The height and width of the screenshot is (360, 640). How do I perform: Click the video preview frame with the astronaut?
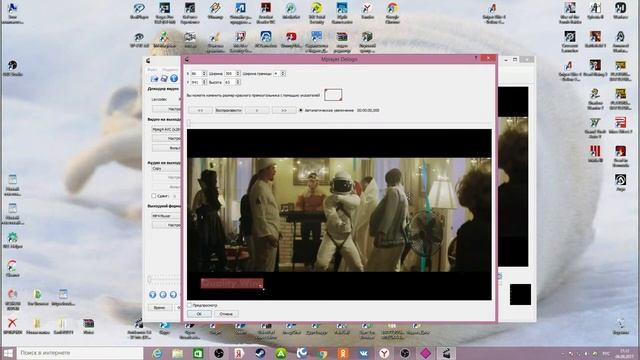coord(339,215)
